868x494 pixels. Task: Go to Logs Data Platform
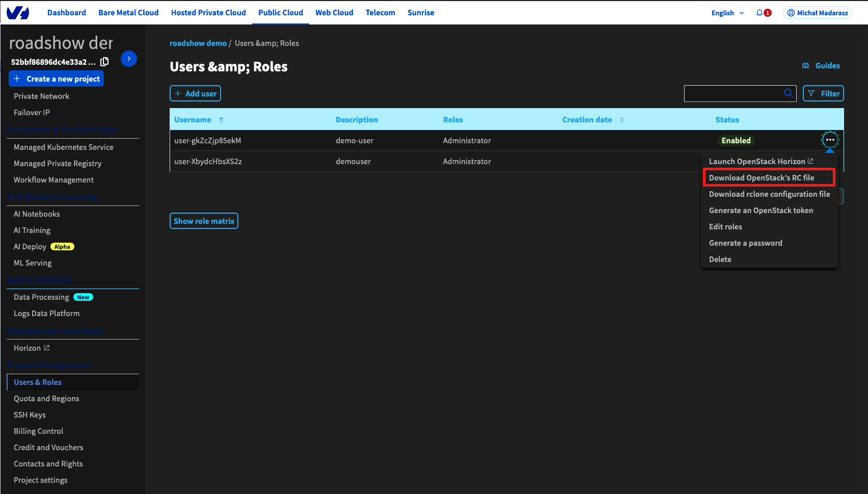(x=47, y=313)
